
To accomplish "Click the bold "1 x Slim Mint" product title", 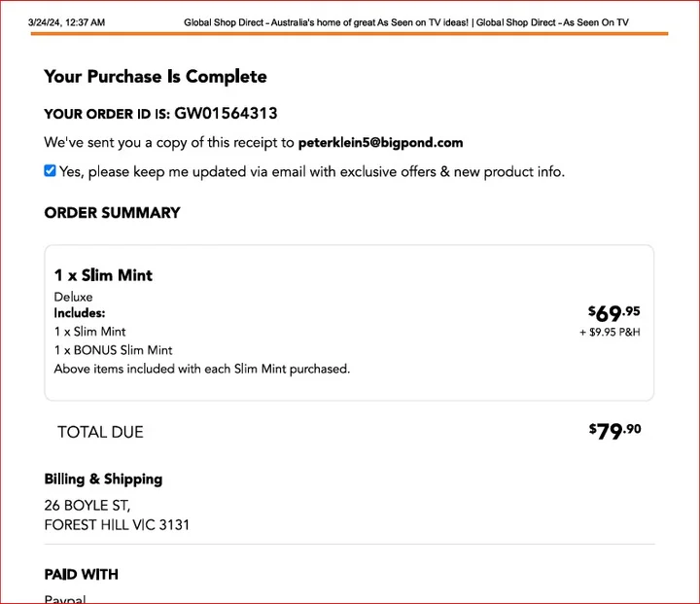I will tap(103, 275).
